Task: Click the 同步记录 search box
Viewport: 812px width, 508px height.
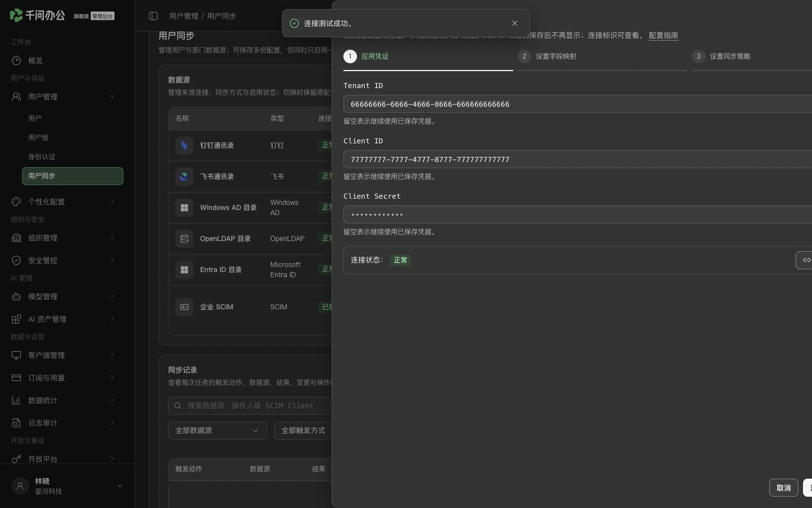Action: (x=249, y=406)
